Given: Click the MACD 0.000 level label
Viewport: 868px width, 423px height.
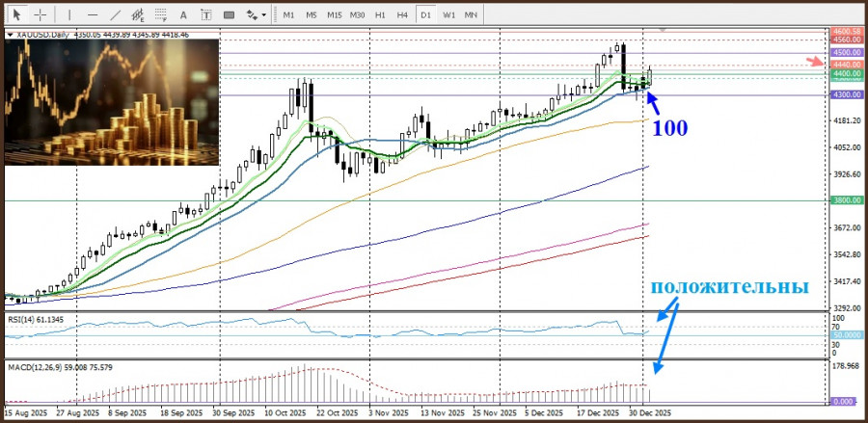Looking at the screenshot, I should [x=846, y=403].
